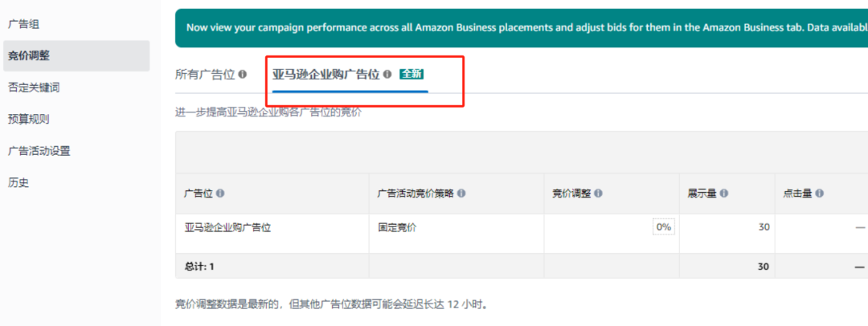Click info icon beside 亚马逊企业购广告位 tab
Viewport: 868px width, 326px height.
(x=387, y=75)
